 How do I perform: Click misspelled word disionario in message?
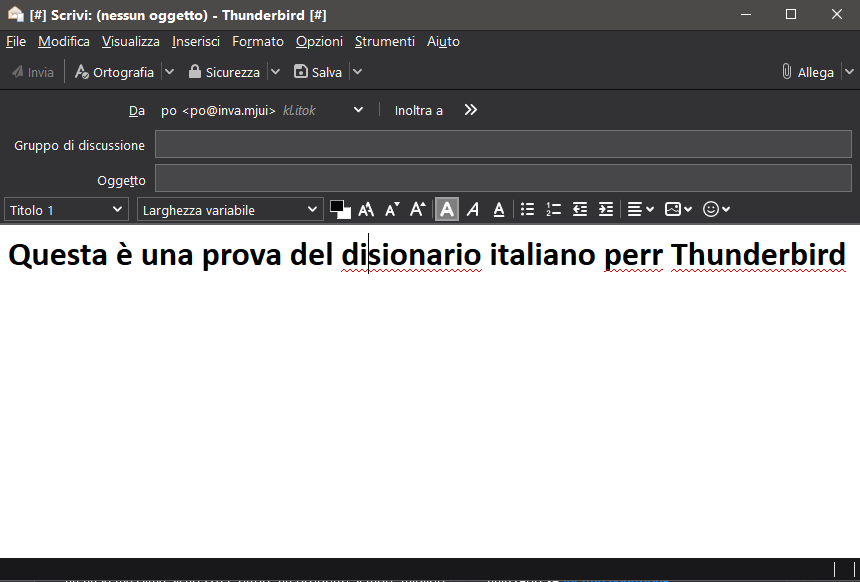point(411,255)
